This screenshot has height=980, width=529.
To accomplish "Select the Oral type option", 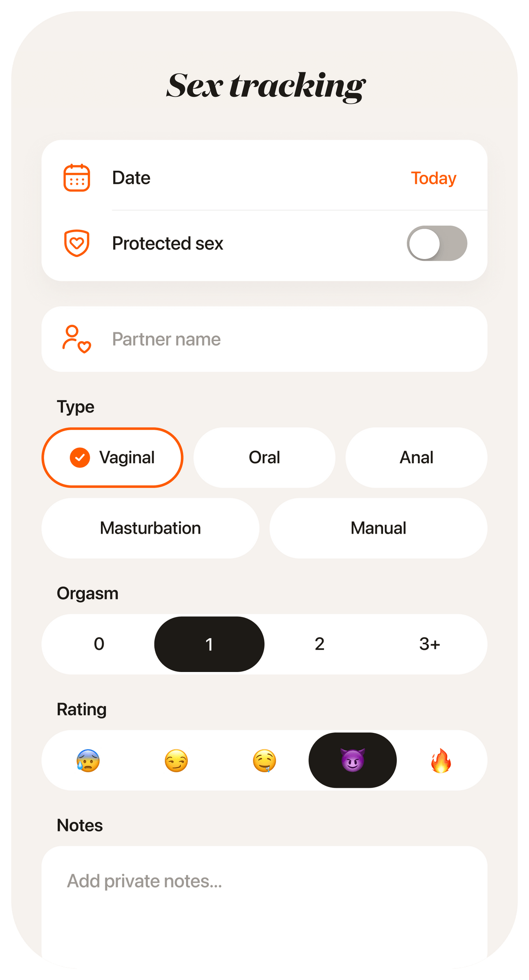I will tap(264, 458).
